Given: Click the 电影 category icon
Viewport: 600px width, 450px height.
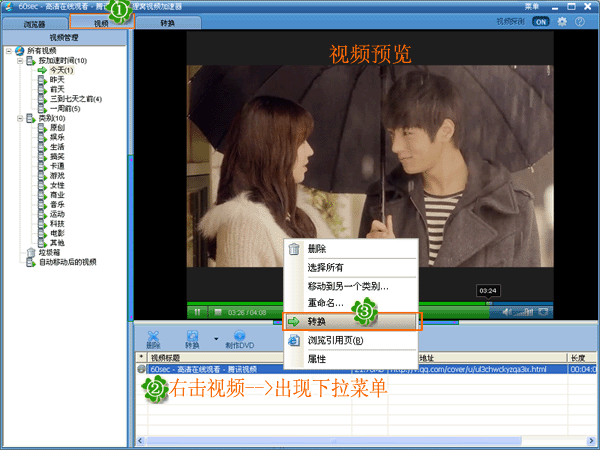Looking at the screenshot, I should click(42, 233).
